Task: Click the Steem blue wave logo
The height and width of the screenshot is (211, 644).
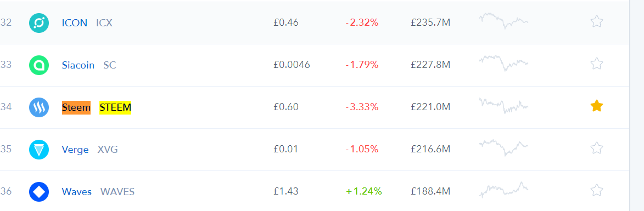Action: [x=39, y=107]
